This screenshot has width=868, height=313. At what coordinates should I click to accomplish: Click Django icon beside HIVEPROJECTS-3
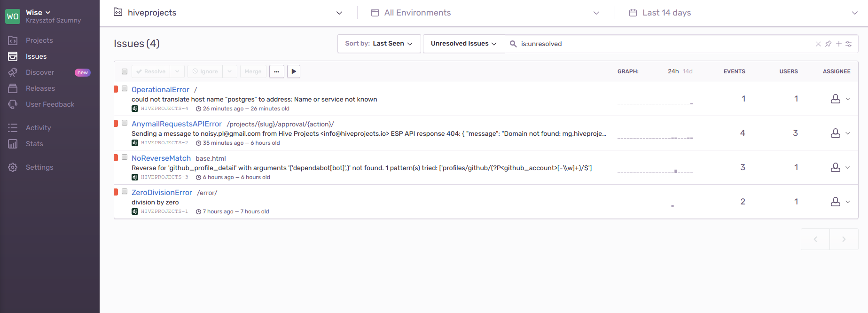point(135,177)
